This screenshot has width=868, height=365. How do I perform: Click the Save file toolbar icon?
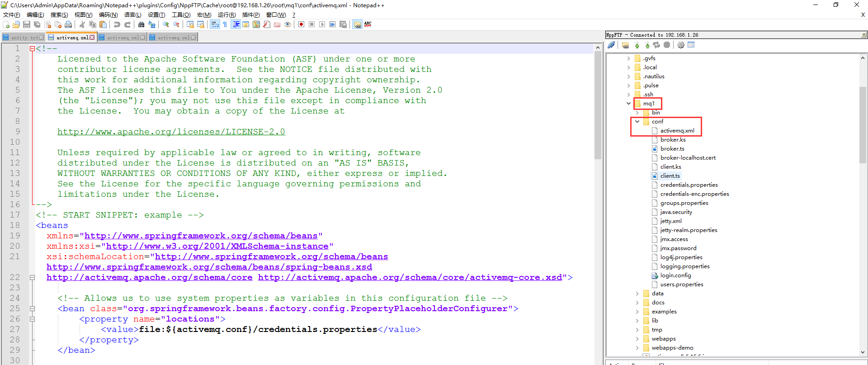point(27,24)
